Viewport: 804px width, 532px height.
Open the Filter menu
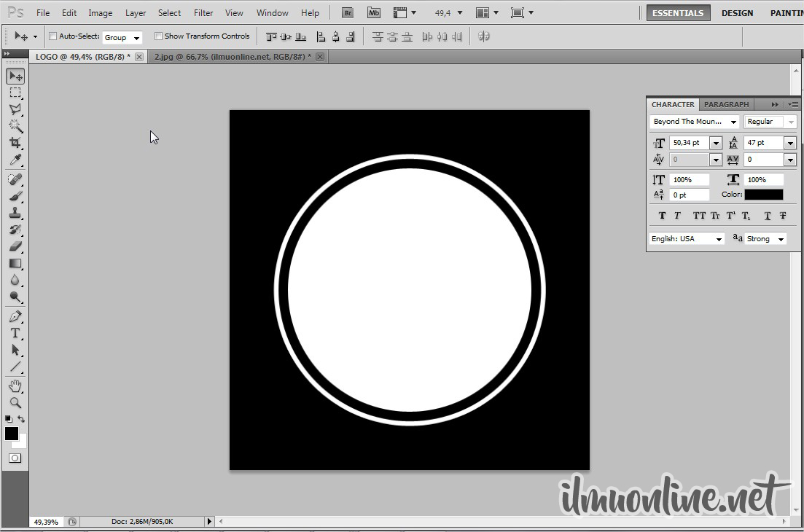pos(203,13)
